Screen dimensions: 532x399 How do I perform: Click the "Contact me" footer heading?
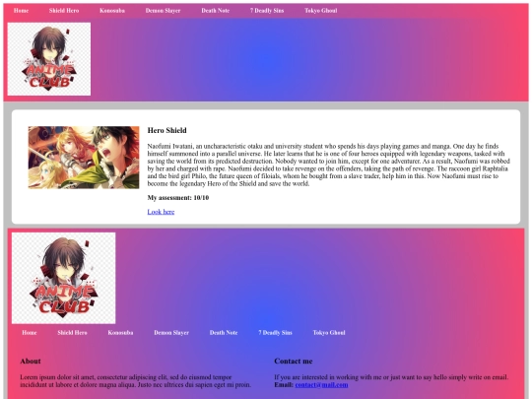(294, 361)
